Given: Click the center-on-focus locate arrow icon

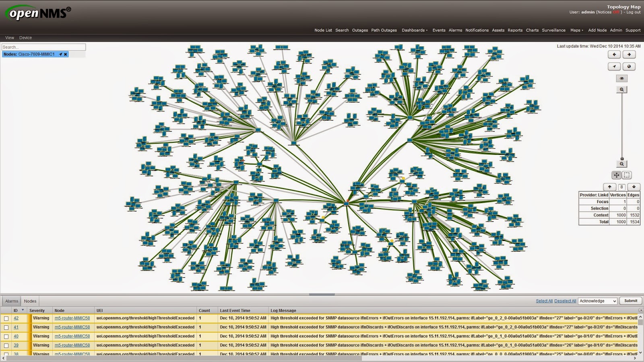Looking at the screenshot, I should click(x=614, y=66).
